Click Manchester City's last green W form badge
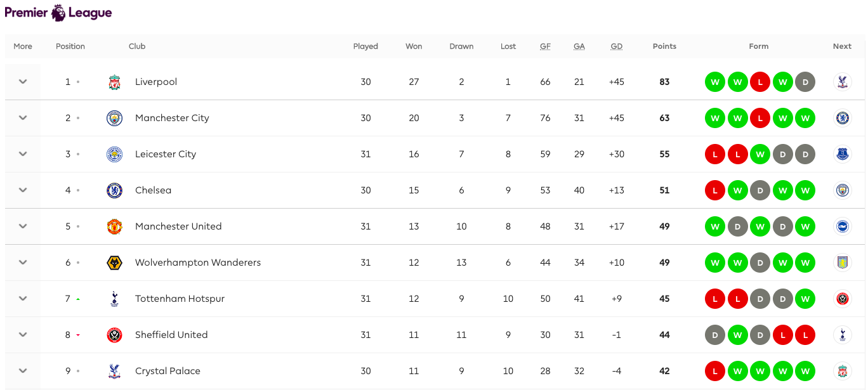 [805, 118]
